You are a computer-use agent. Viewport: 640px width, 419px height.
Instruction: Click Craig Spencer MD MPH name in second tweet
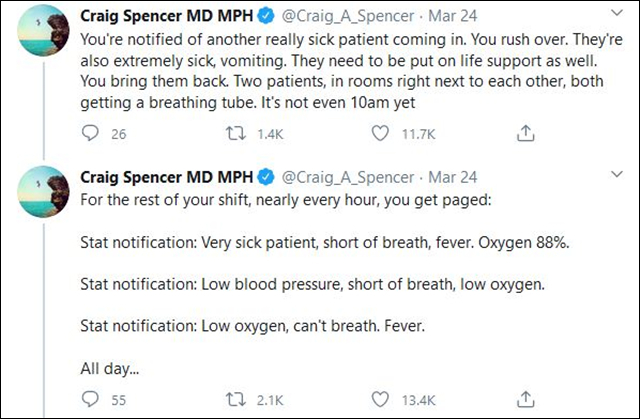(x=167, y=178)
